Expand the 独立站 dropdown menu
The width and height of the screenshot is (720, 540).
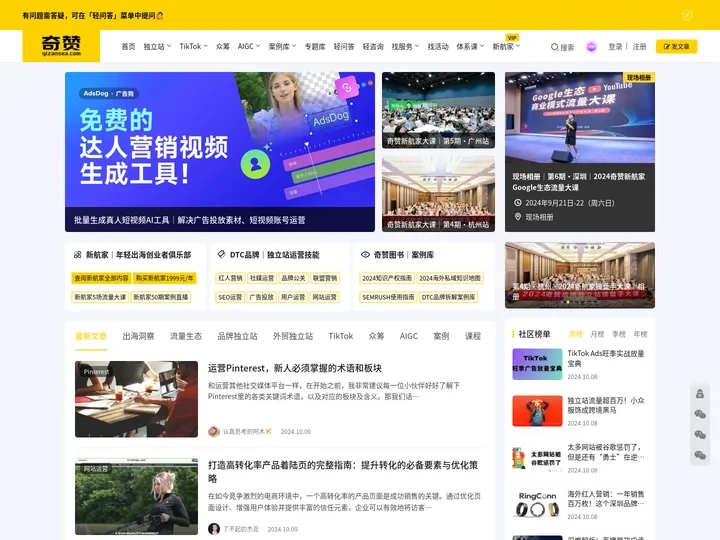[157, 46]
